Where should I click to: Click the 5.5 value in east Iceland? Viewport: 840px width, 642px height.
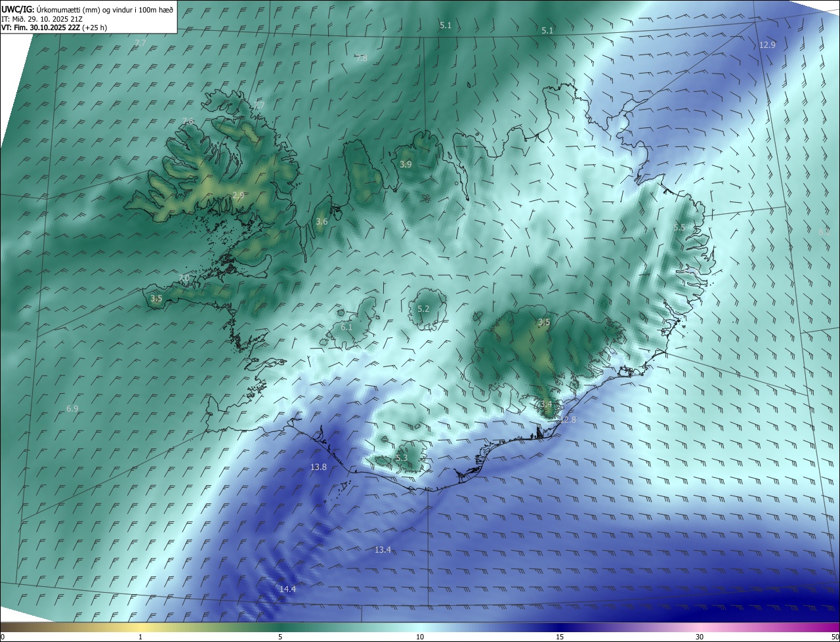click(x=680, y=227)
